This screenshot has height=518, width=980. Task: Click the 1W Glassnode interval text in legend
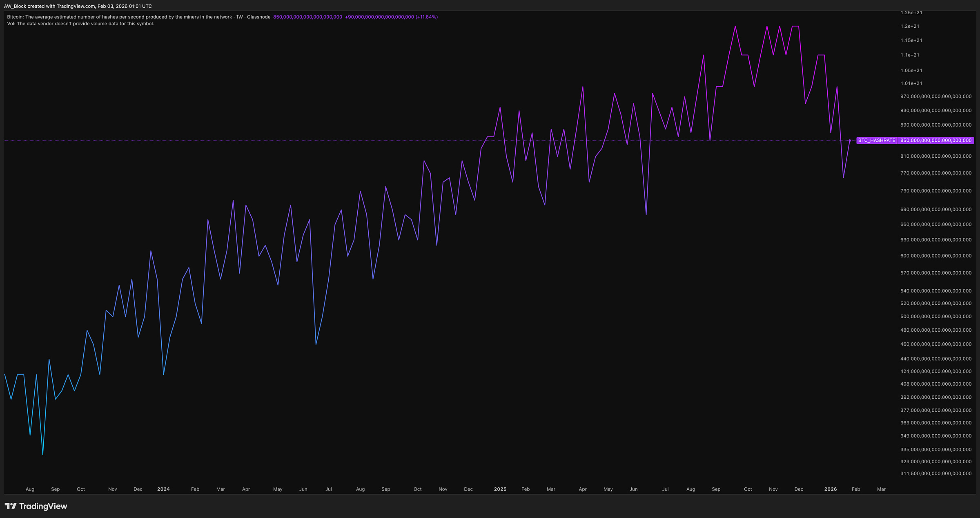pos(253,17)
